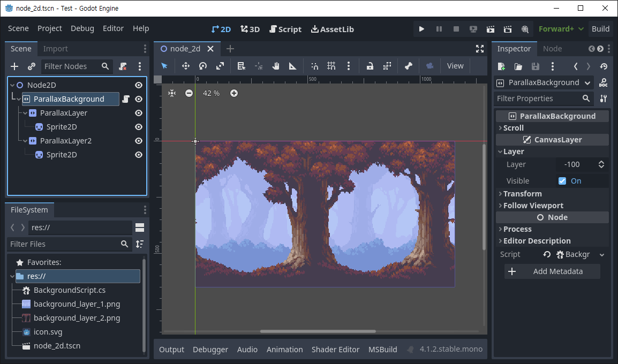Select the Pan Mode hand tool
Image resolution: width=618 pixels, height=364 pixels.
pos(275,66)
